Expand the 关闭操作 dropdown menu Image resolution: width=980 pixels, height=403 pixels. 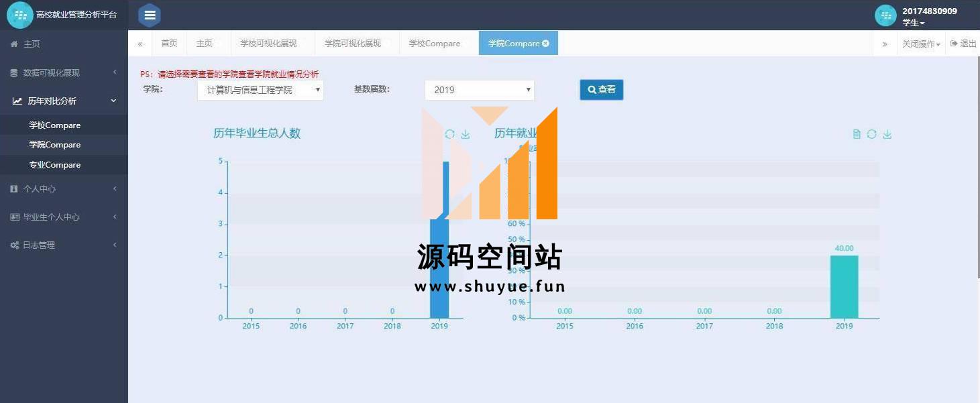click(920, 44)
